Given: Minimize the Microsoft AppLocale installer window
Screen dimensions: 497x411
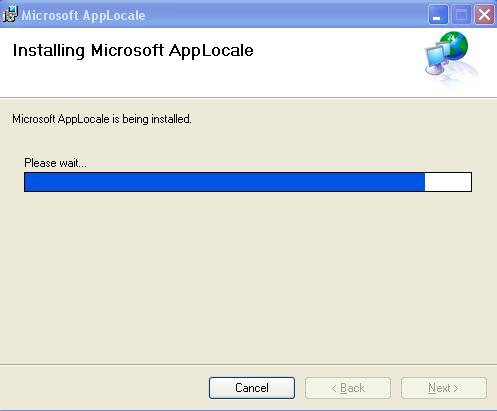Looking at the screenshot, I should click(438, 15).
